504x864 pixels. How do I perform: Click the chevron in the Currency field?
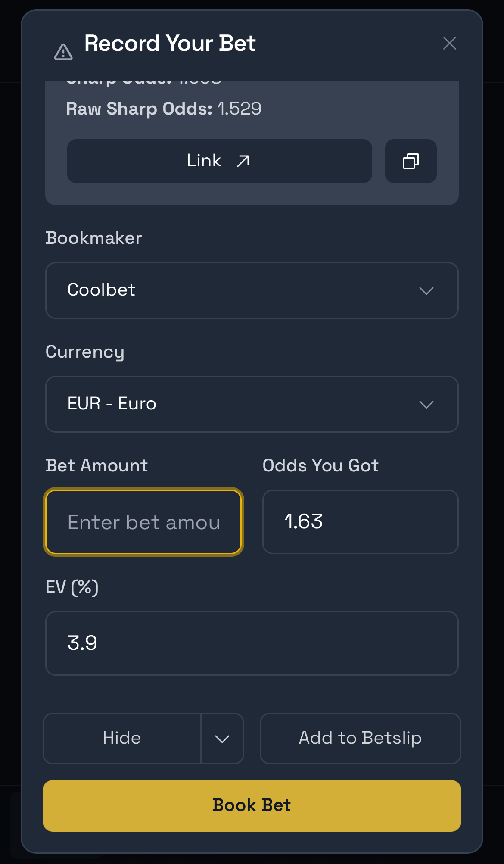(x=426, y=405)
